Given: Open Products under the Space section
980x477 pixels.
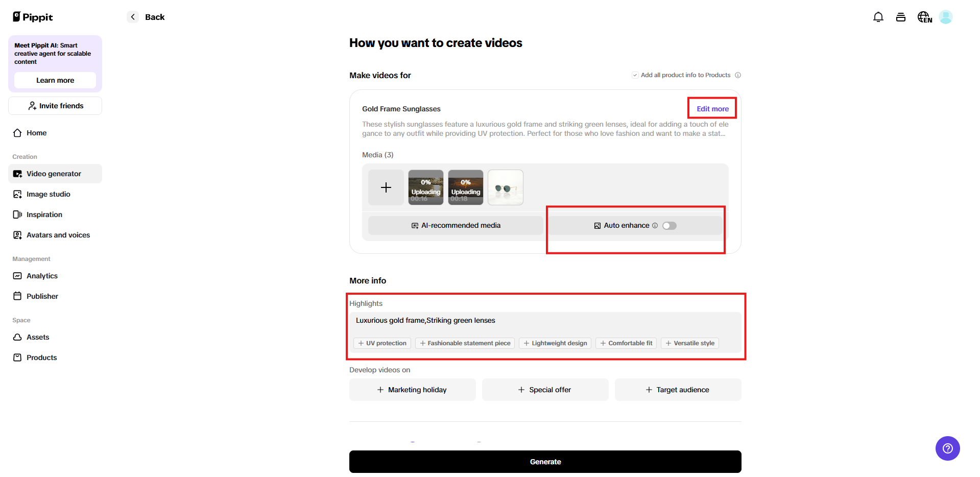Looking at the screenshot, I should 18,357.
